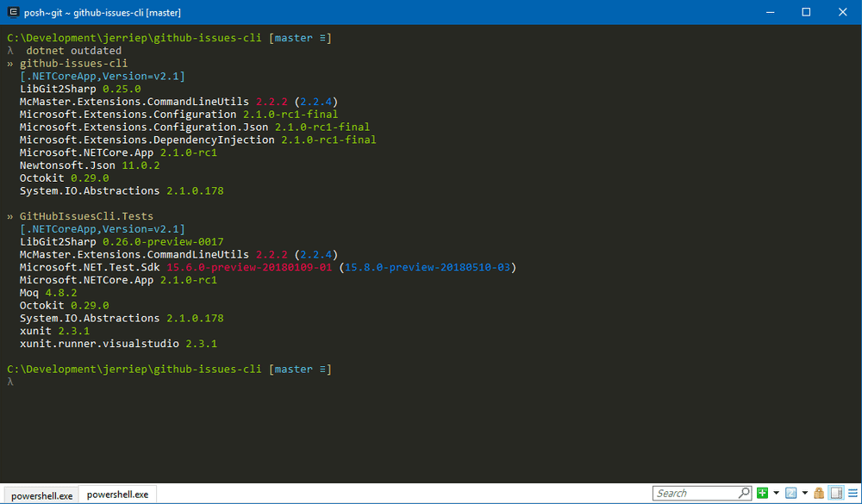Expand the active console list dropdown arrow

[x=805, y=493]
